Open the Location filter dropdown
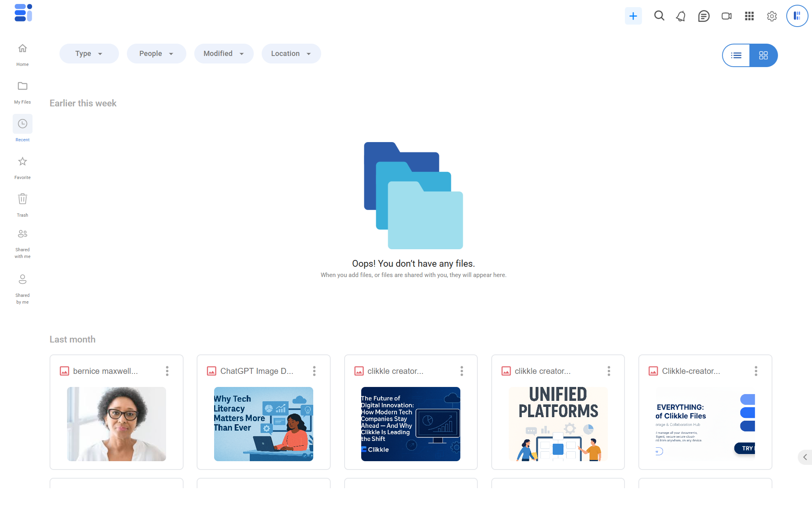 291,54
